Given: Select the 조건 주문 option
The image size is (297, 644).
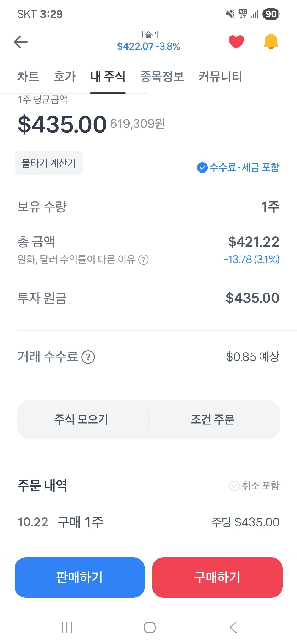Looking at the screenshot, I should [213, 420].
